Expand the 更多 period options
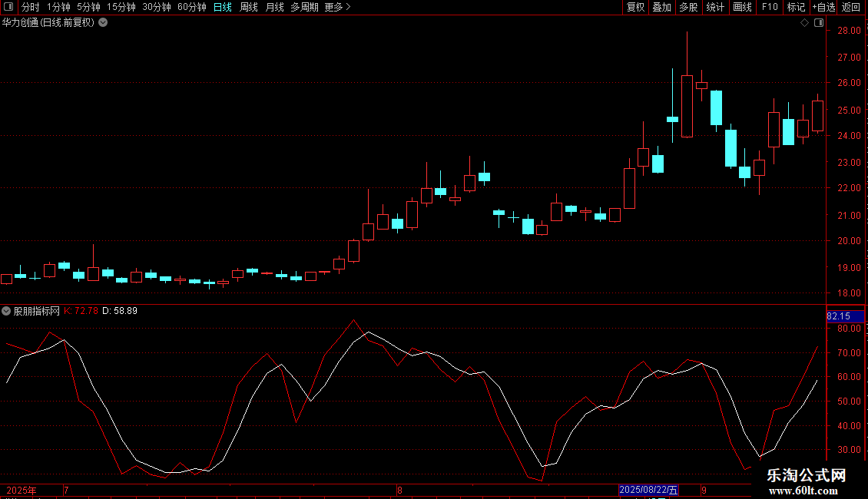The image size is (868, 499). (x=338, y=7)
